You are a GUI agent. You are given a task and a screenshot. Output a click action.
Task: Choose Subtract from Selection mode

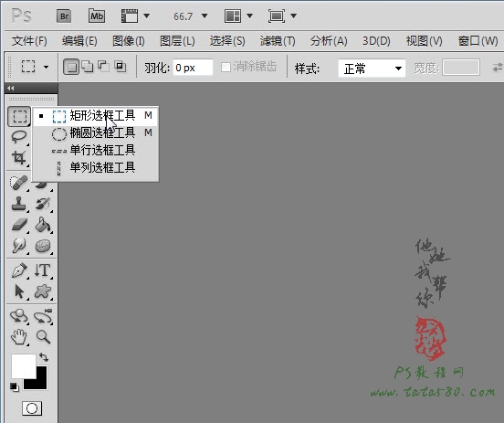click(103, 67)
